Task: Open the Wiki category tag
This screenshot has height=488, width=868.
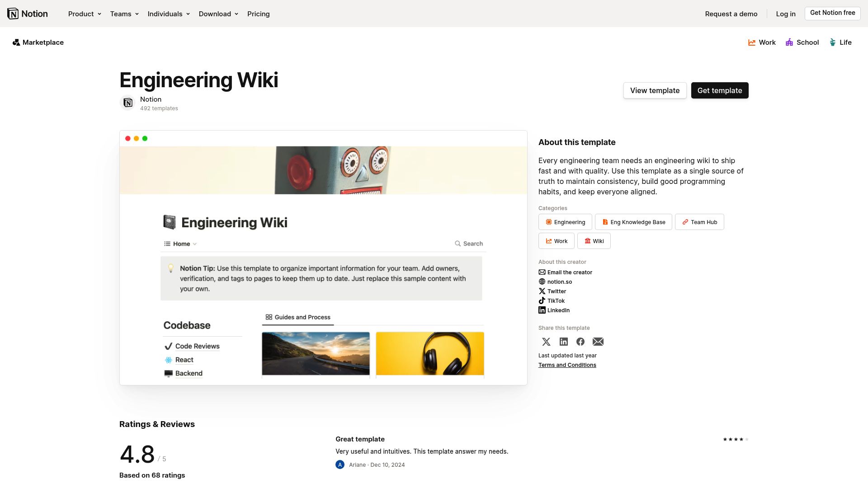Action: (594, 241)
